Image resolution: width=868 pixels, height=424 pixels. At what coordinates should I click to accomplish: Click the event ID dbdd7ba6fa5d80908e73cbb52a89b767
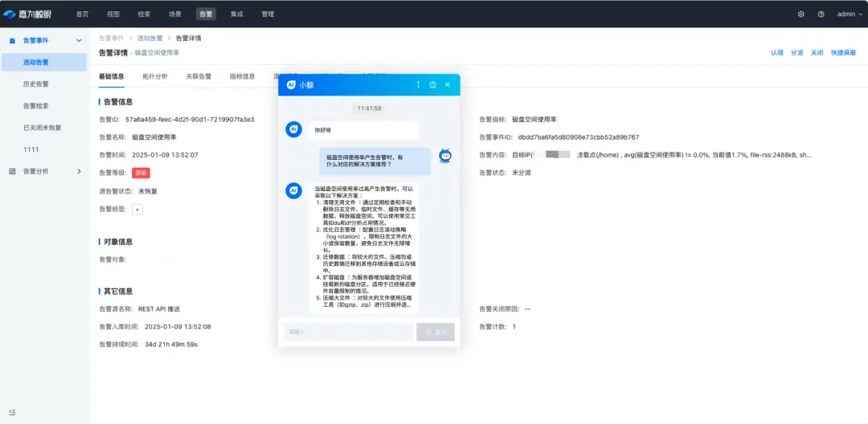coord(579,137)
